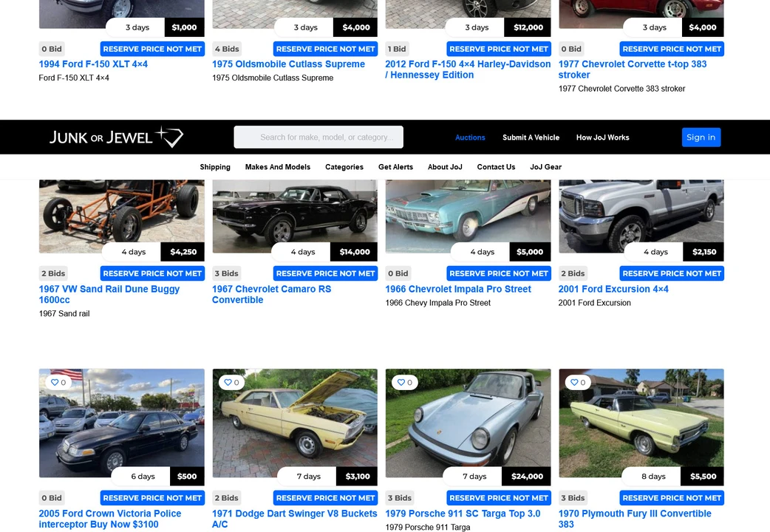The height and width of the screenshot is (532, 770).
Task: Open Contact Us page
Action: tap(496, 167)
